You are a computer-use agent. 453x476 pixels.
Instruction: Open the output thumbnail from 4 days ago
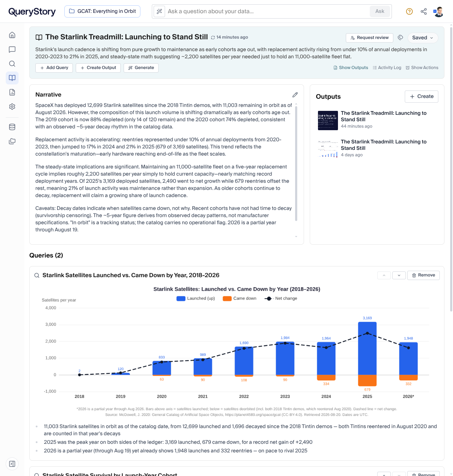(x=328, y=149)
